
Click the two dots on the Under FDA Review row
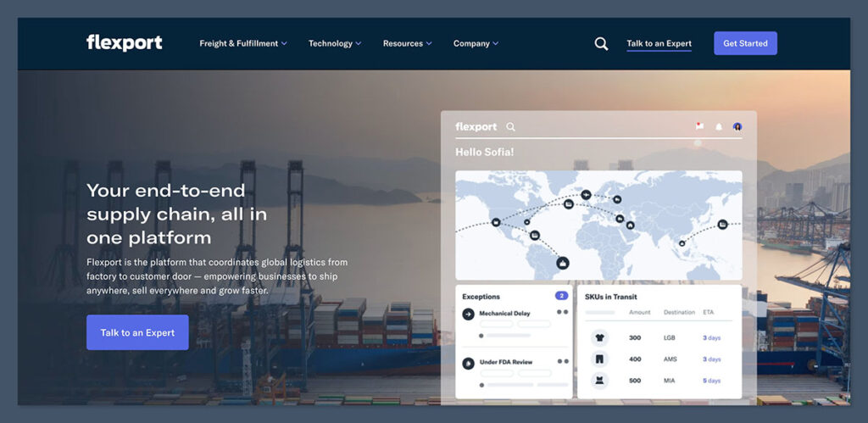tap(563, 361)
